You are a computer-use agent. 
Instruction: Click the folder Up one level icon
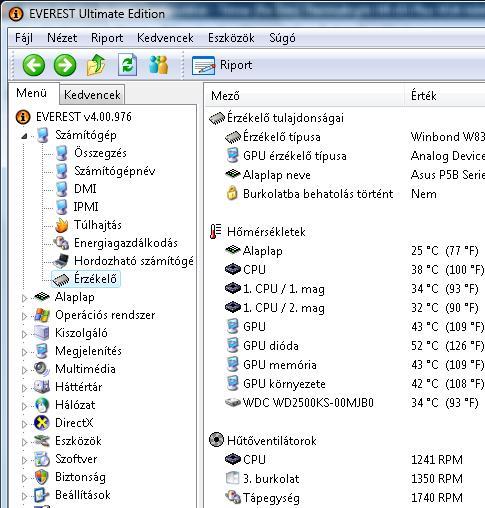pos(96,65)
